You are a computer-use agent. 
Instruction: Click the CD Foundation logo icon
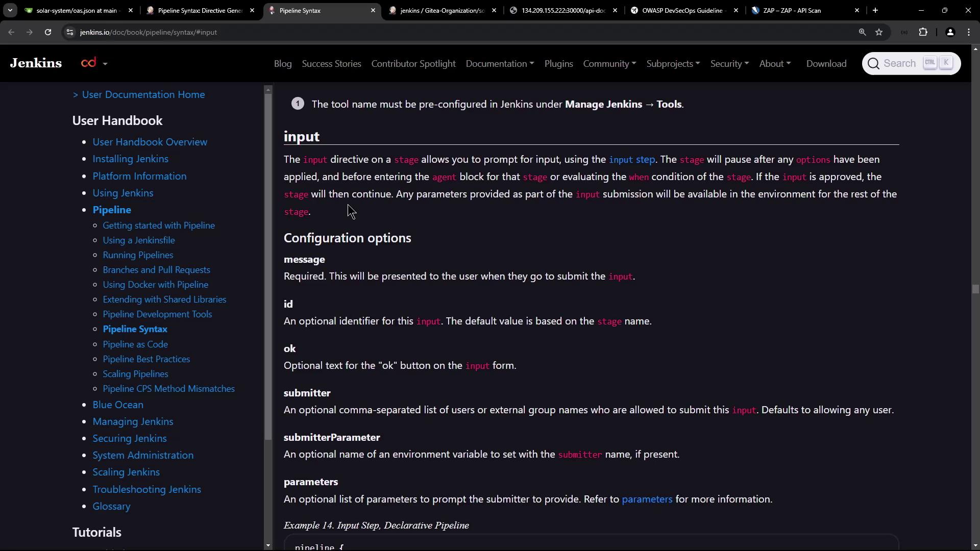click(x=89, y=63)
